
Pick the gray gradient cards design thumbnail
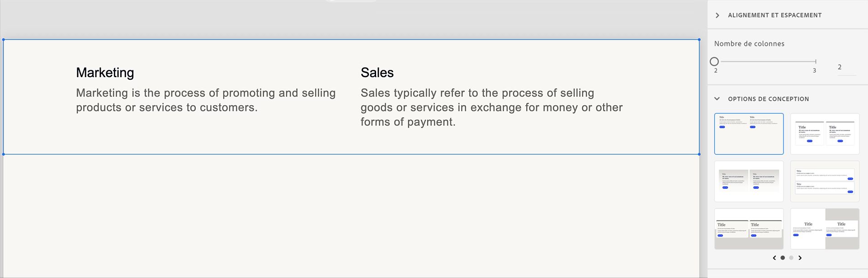tap(749, 181)
